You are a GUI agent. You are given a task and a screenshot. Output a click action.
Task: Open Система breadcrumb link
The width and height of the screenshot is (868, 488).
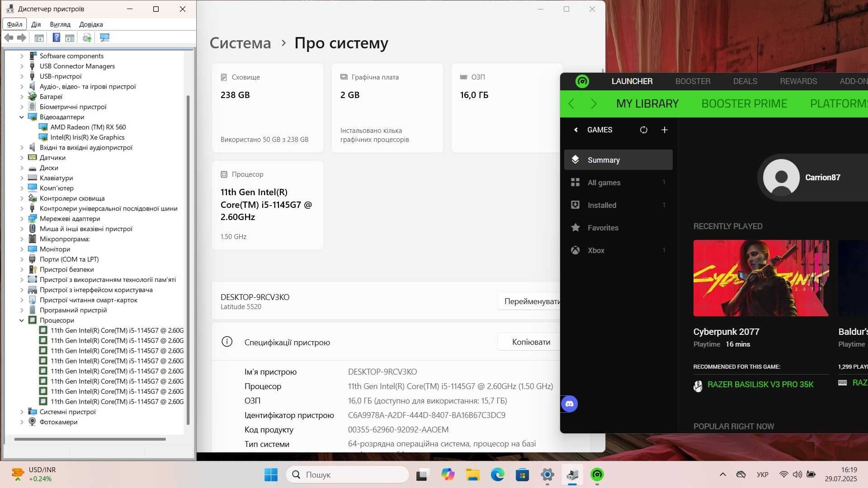coord(240,43)
